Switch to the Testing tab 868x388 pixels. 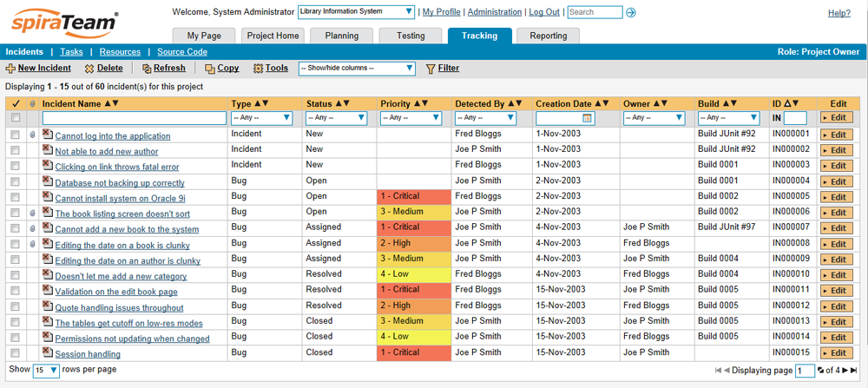411,36
